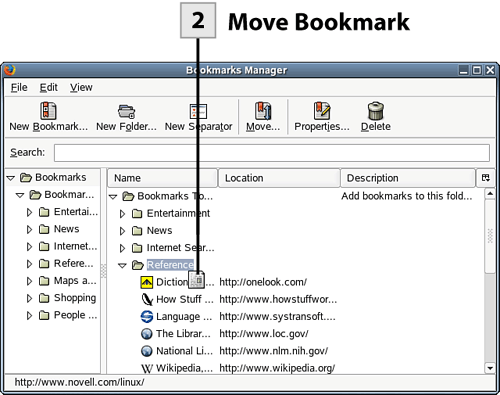This screenshot has width=500, height=395.
Task: Click the Wikipedia W bookmark icon
Action: pos(147,368)
